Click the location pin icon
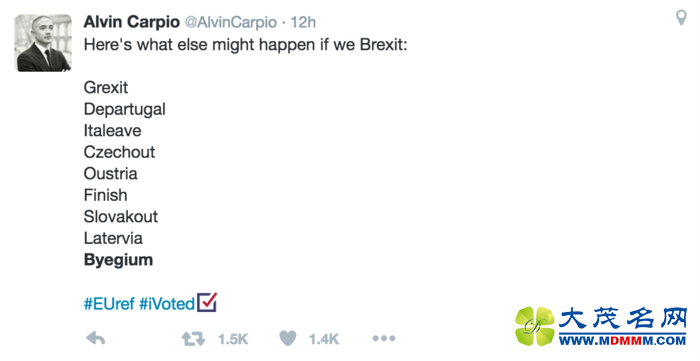The height and width of the screenshot is (361, 700). 681,18
